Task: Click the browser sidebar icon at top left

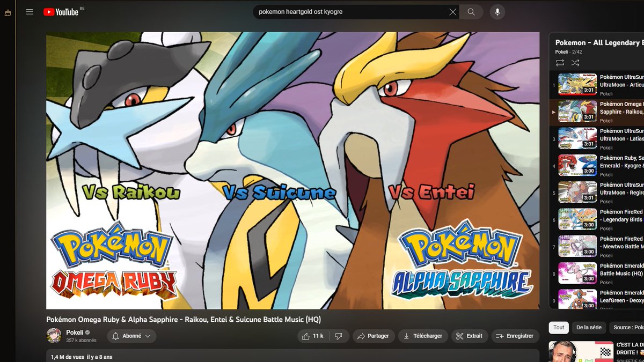Action: pyautogui.click(x=8, y=13)
